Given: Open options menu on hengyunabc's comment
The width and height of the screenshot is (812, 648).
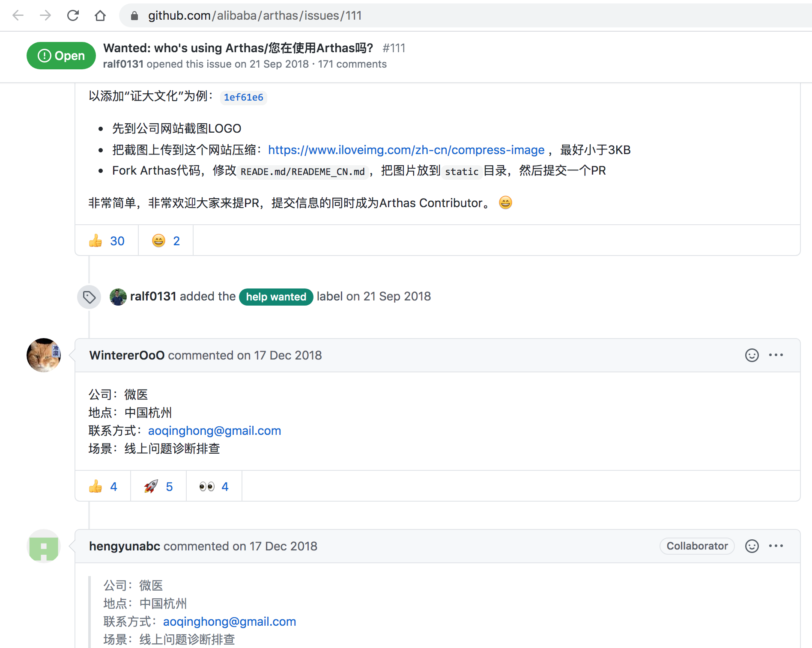Looking at the screenshot, I should click(776, 546).
